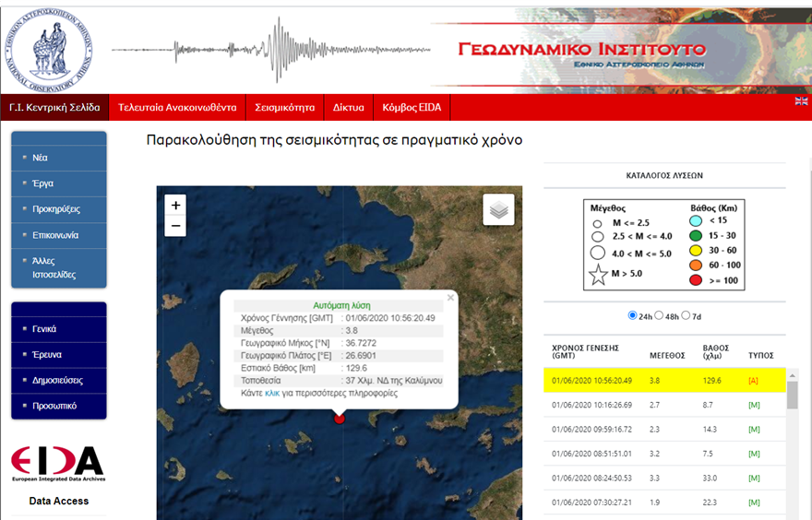Image resolution: width=812 pixels, height=520 pixels.
Task: Go to the Κόμβος EIDA menu item
Action: [x=412, y=107]
